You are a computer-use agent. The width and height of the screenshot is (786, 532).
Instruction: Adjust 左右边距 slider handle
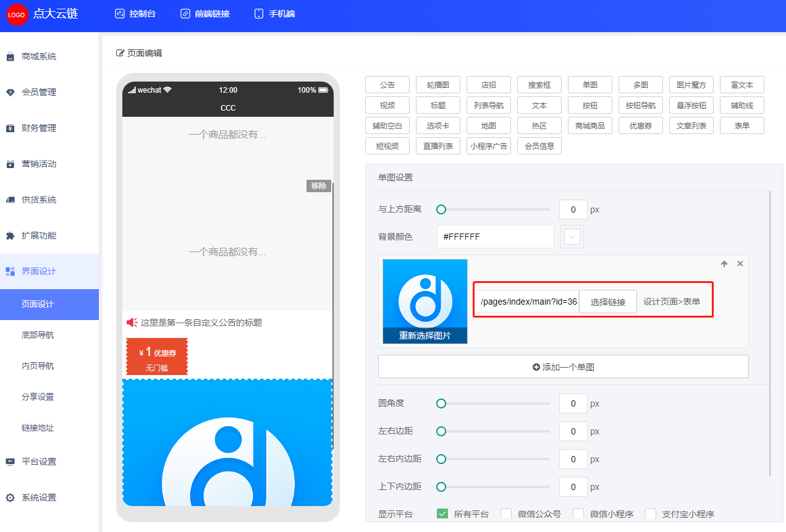click(441, 431)
